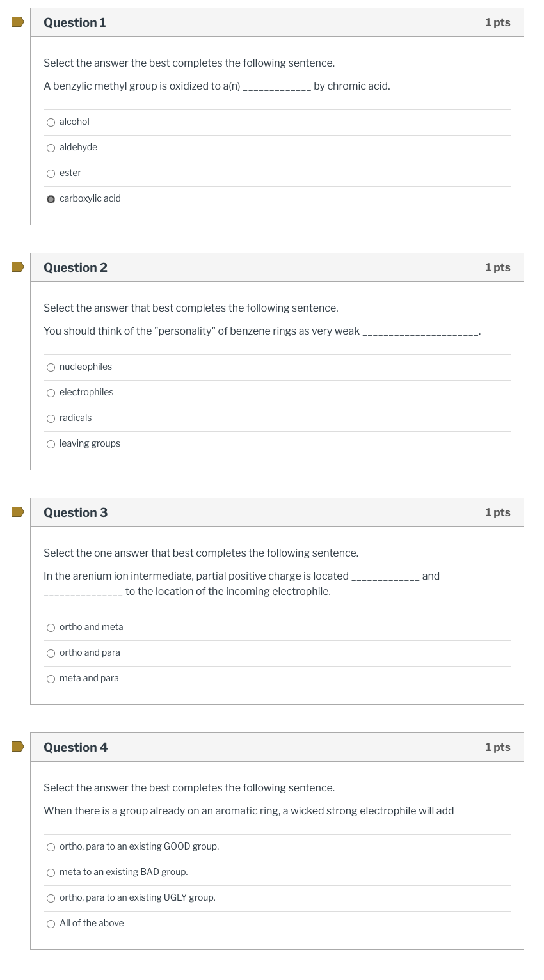Viewport: 544px width, 980px height.
Task: Pick "All of the above" in Question 4
Action: 51,924
